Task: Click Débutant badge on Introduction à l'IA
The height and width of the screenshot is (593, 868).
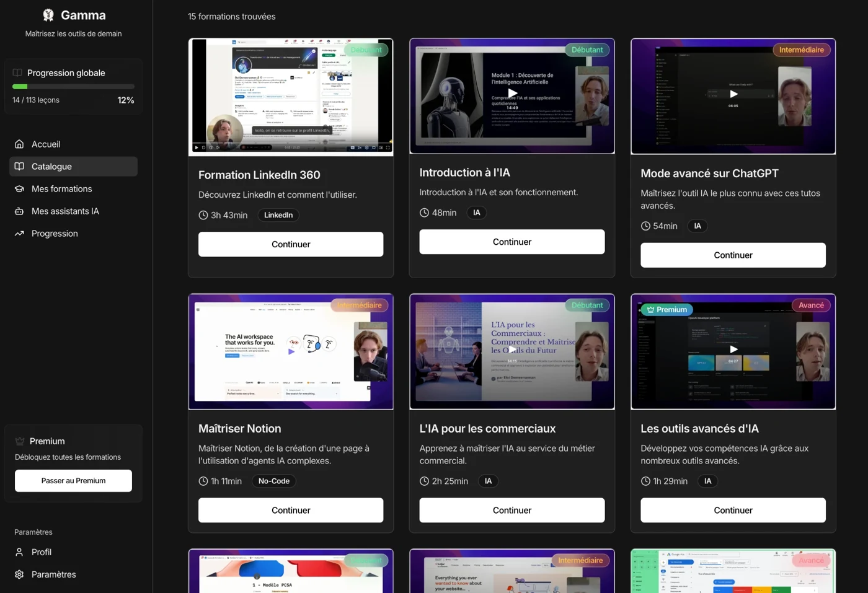Action: pyautogui.click(x=587, y=50)
